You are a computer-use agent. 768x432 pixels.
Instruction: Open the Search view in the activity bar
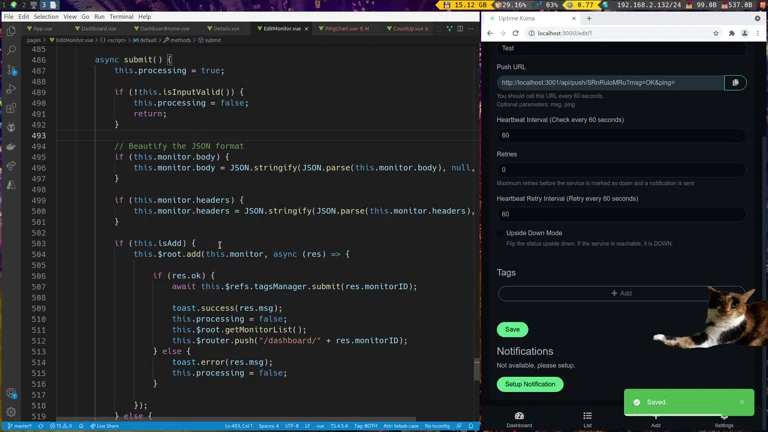(11, 50)
